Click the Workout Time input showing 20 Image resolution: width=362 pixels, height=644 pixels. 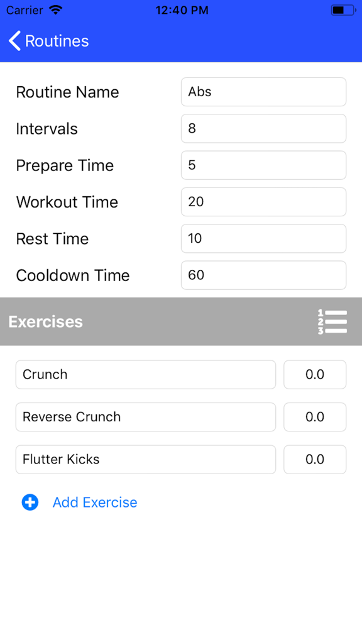(263, 201)
